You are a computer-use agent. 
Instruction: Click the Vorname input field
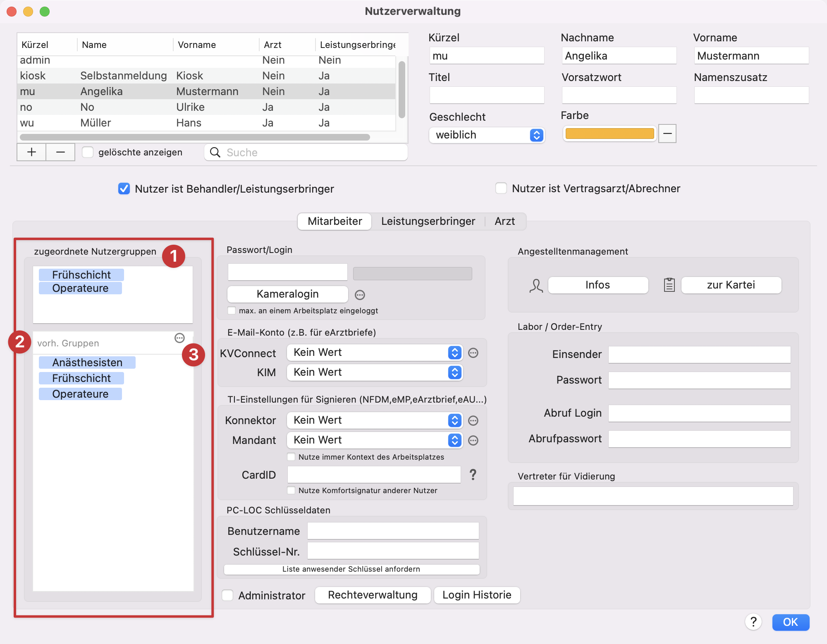(751, 55)
